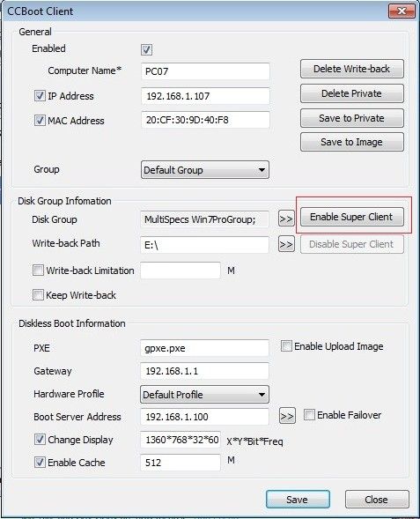420x519 pixels.
Task: Click the Delete Write-back button
Action: tap(352, 69)
